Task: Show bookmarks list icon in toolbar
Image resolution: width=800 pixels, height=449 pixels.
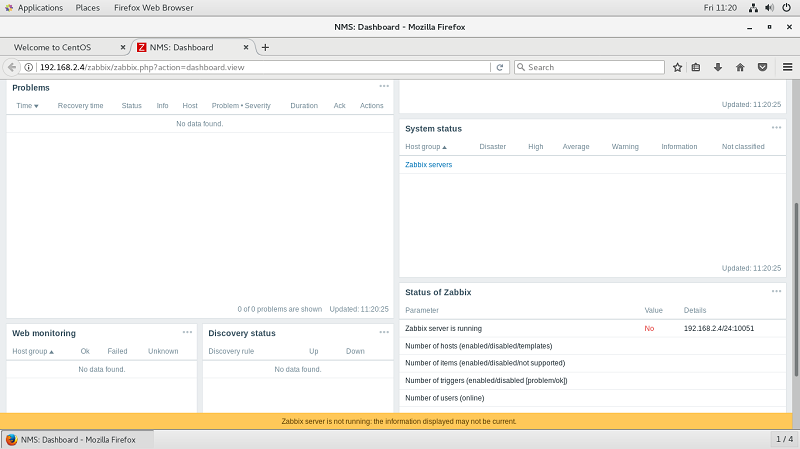Action: pyautogui.click(x=696, y=67)
